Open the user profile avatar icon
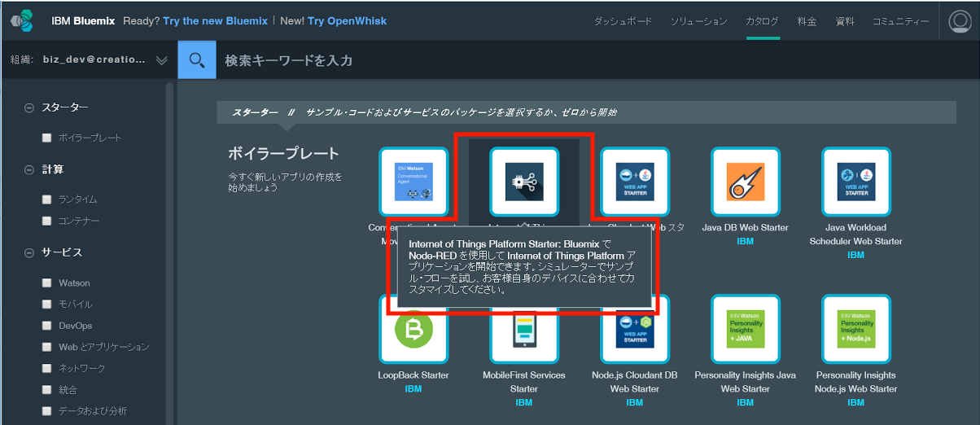The width and height of the screenshot is (980, 425). (960, 22)
